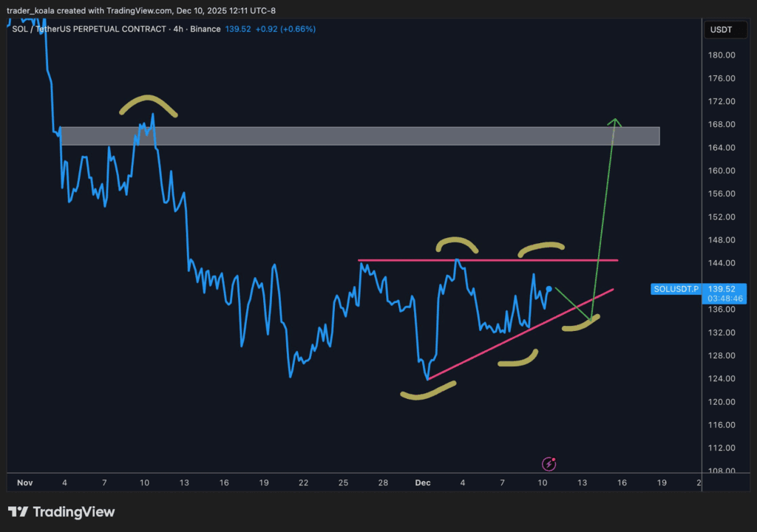Screen dimensions: 757x532
Task: Click the blue 139.52 price tag on axis
Action: [x=722, y=289]
